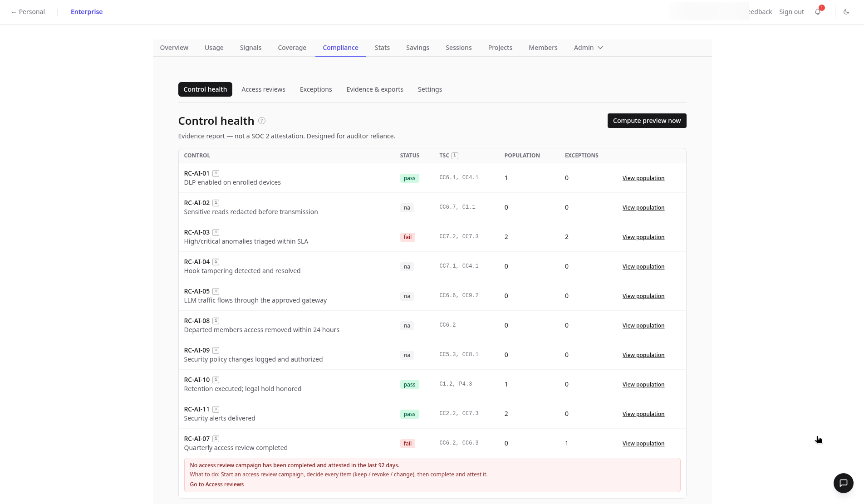Viewport: 864px width, 504px height.
Task: Open info icon for RC-AI-10
Action: (216, 380)
